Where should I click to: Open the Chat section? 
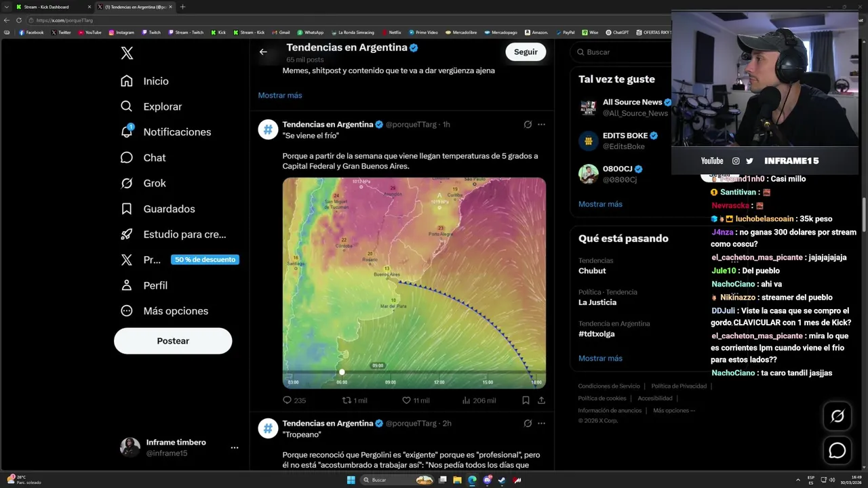(x=143, y=158)
